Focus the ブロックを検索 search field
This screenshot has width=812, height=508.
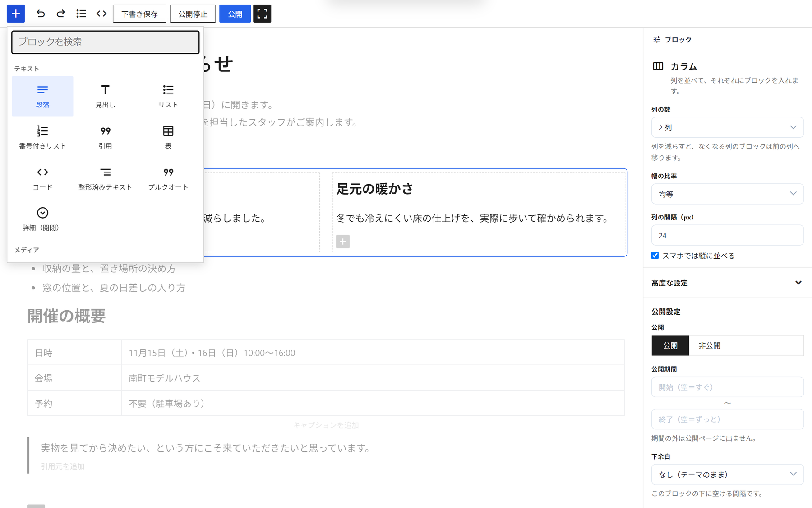(x=105, y=42)
